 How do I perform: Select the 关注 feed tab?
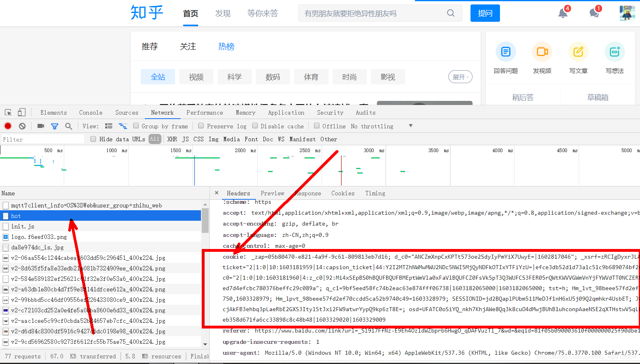188,46
